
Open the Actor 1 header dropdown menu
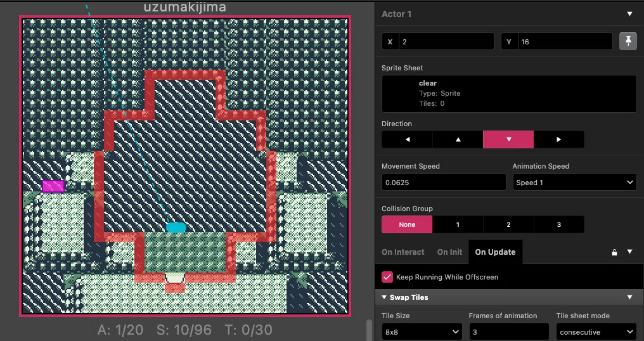(x=629, y=14)
